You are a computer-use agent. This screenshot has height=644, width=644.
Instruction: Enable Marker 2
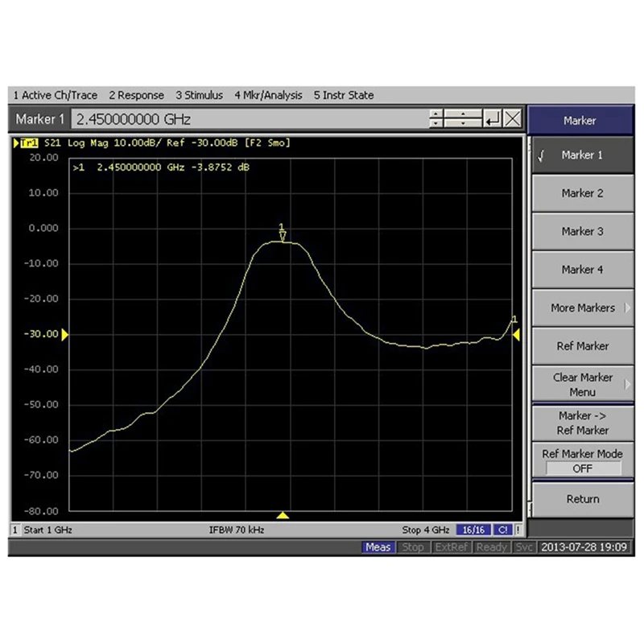582,193
